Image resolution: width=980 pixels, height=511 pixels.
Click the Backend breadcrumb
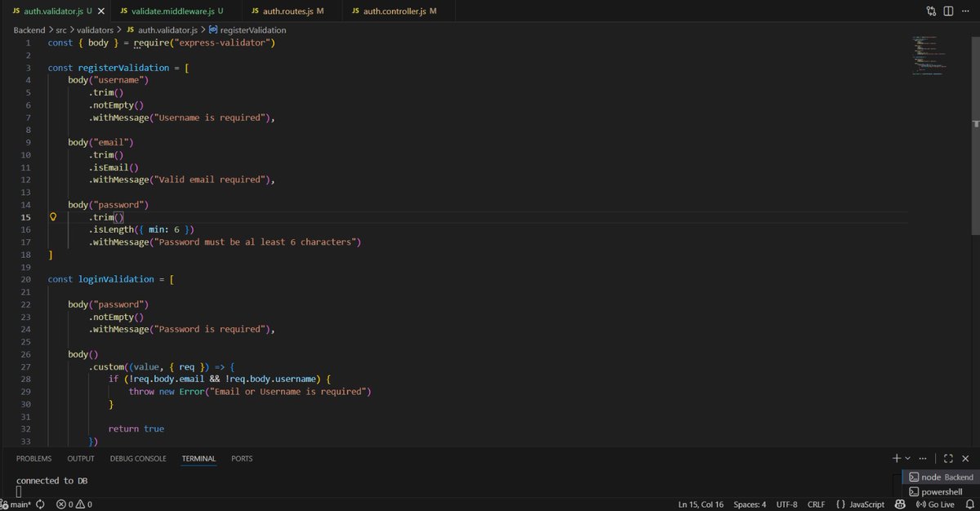pos(29,30)
